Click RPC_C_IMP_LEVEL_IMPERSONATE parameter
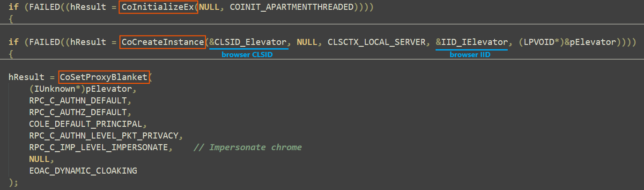Screen dimensions: 644x190 (98, 147)
